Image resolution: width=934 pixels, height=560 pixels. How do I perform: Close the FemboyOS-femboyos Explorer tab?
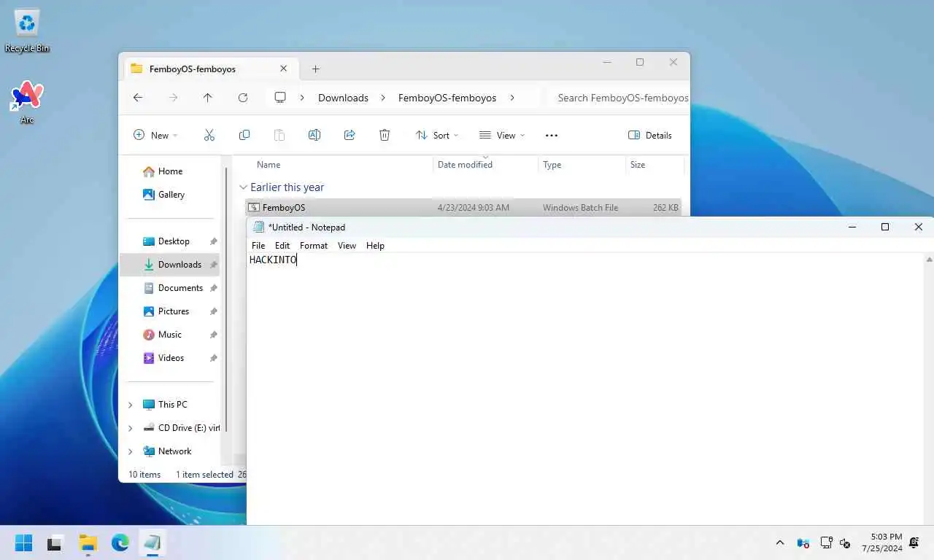[283, 69]
